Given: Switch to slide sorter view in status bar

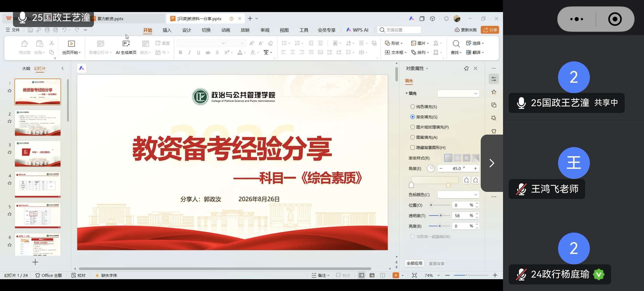Looking at the screenshot, I should coord(372,275).
